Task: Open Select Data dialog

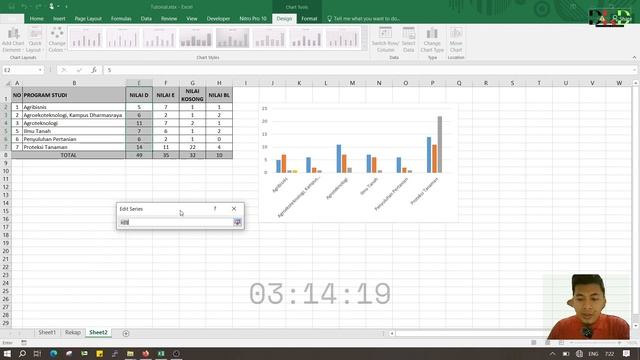Action: click(x=408, y=40)
